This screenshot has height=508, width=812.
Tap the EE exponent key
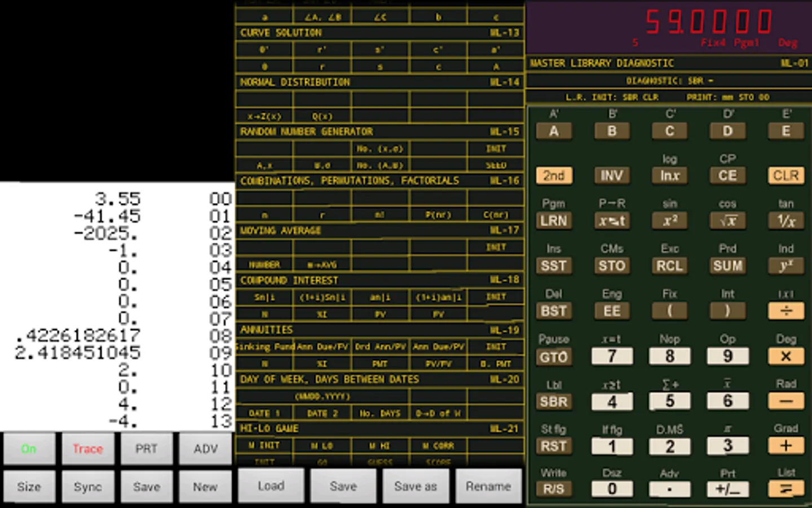(x=612, y=311)
